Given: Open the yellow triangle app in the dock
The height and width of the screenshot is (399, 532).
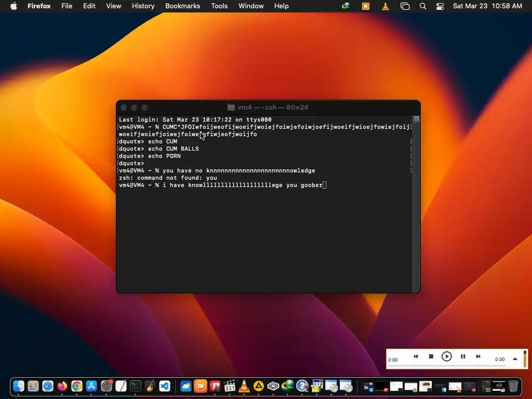Looking at the screenshot, I should 259,386.
